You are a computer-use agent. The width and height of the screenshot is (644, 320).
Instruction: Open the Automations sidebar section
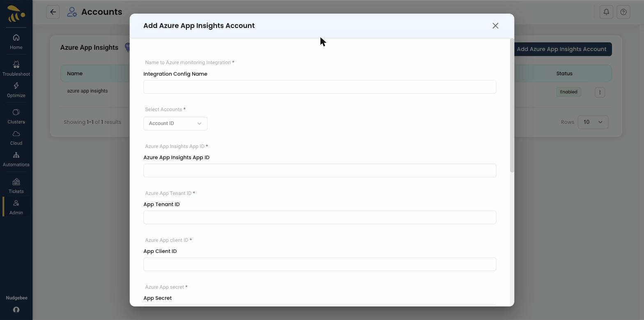click(16, 159)
